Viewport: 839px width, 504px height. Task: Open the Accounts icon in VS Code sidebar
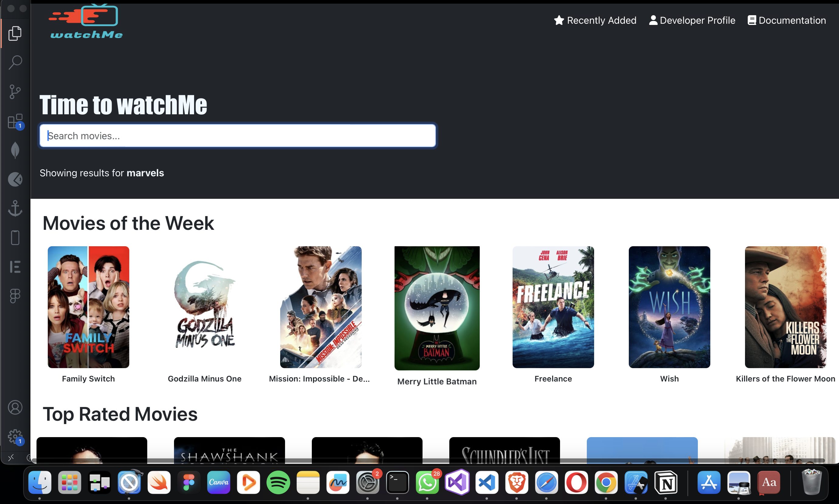(15, 407)
